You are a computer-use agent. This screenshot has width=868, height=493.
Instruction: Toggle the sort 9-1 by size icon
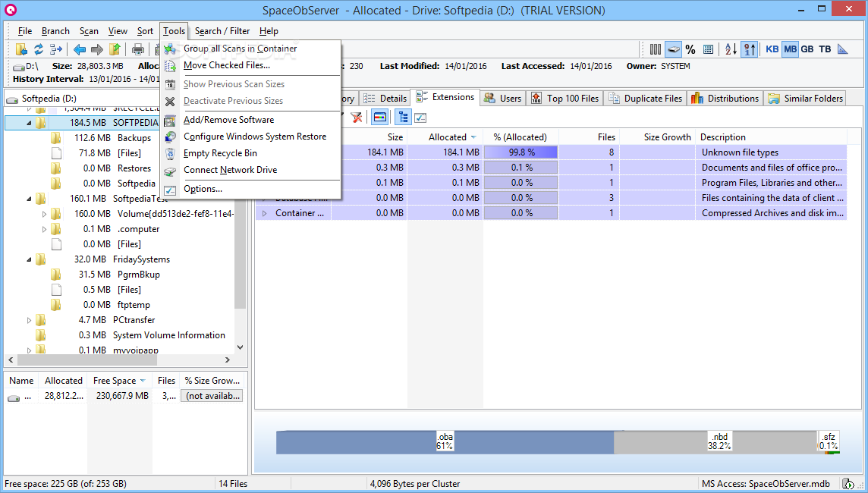click(750, 49)
